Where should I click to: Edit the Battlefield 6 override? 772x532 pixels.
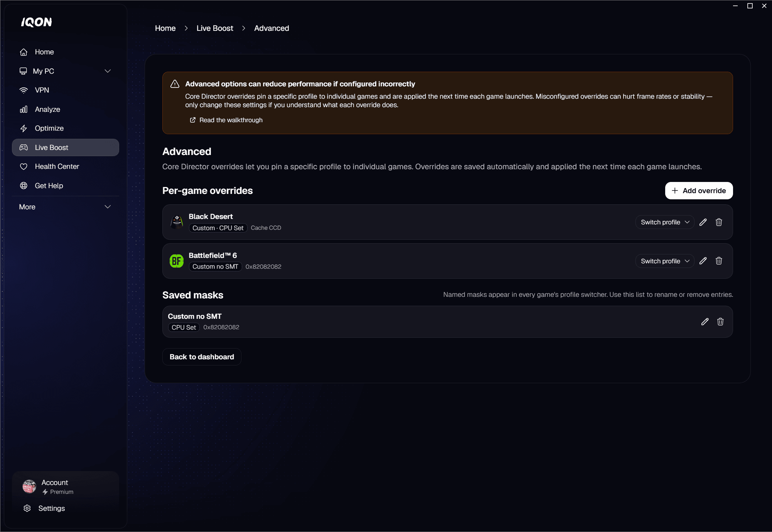(x=703, y=261)
